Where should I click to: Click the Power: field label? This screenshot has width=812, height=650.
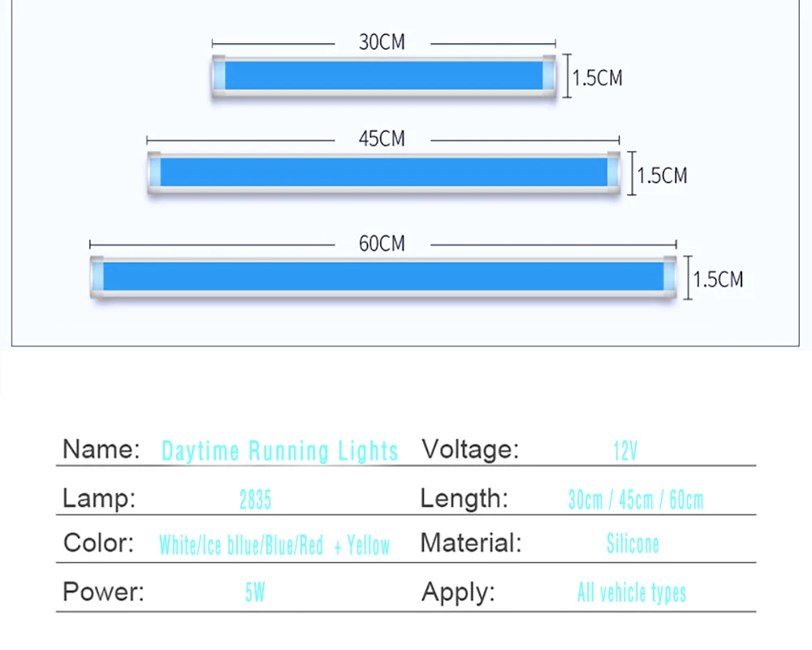[104, 591]
